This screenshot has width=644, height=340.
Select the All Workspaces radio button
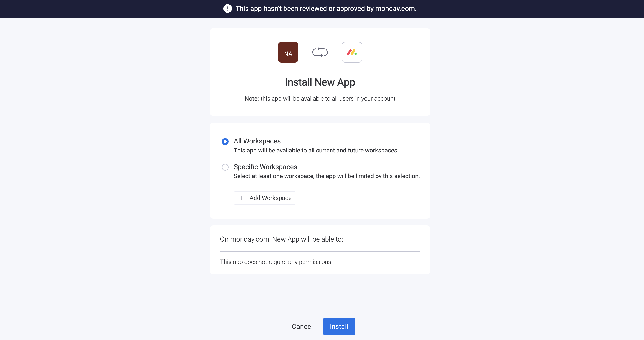pyautogui.click(x=225, y=142)
